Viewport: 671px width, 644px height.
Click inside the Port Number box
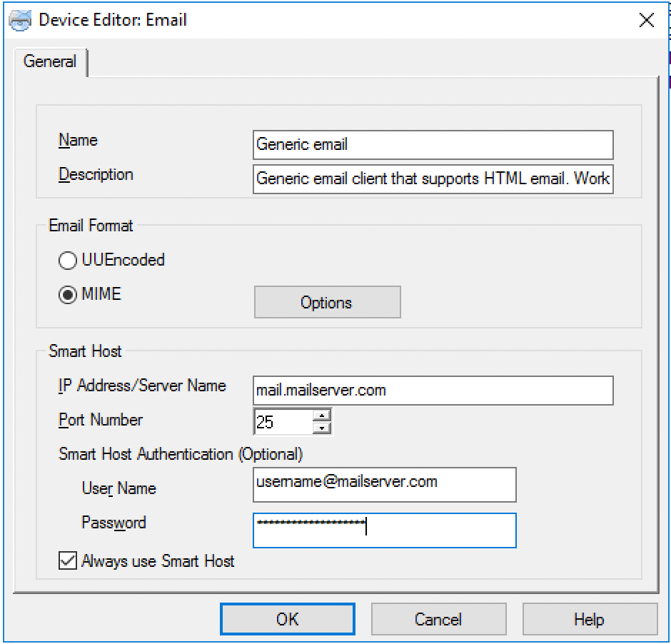[x=282, y=422]
